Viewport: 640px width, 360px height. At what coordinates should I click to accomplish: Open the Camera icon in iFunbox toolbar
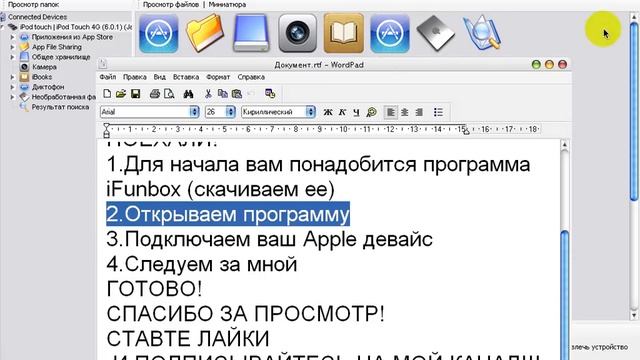coord(298,33)
